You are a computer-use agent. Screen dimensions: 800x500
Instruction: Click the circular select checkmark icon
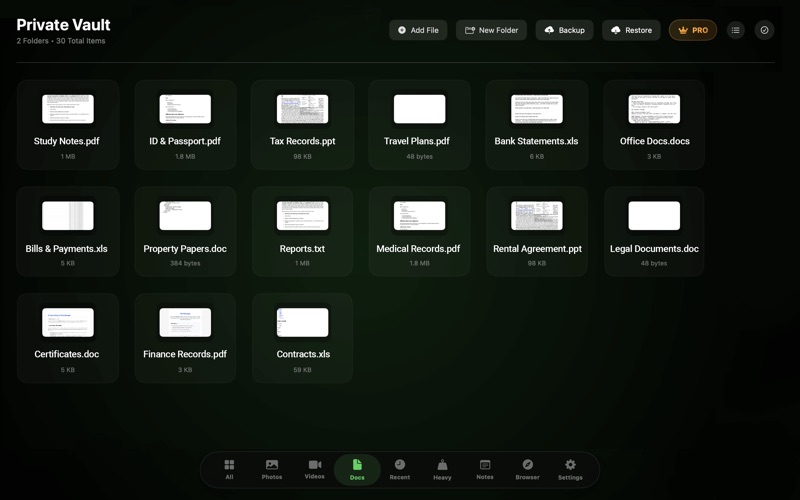coord(764,30)
